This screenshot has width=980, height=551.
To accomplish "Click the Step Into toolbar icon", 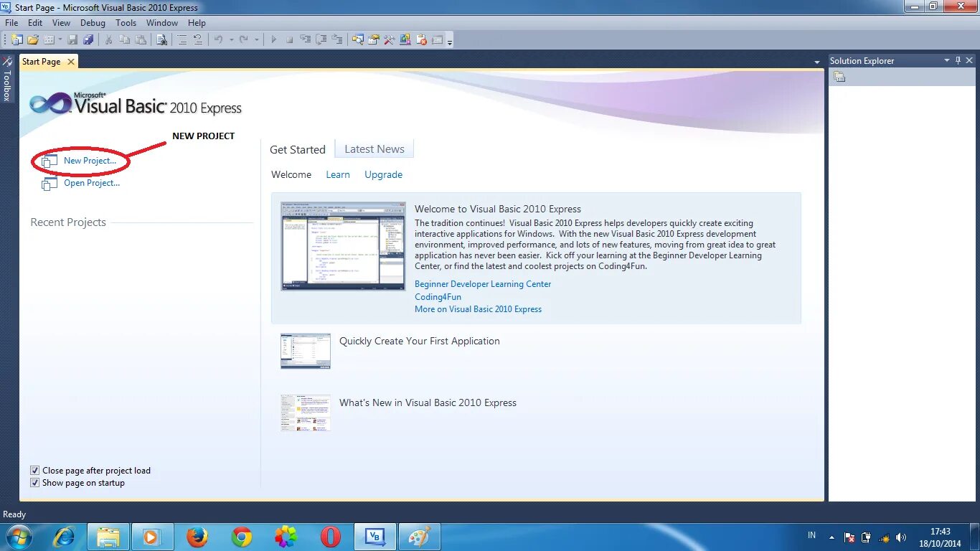I will (305, 39).
